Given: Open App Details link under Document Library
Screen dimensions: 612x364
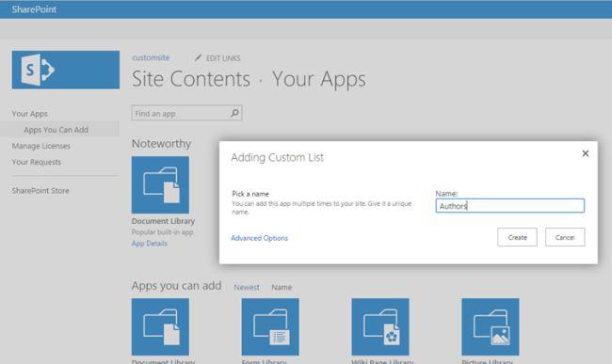Looking at the screenshot, I should pyautogui.click(x=149, y=244).
